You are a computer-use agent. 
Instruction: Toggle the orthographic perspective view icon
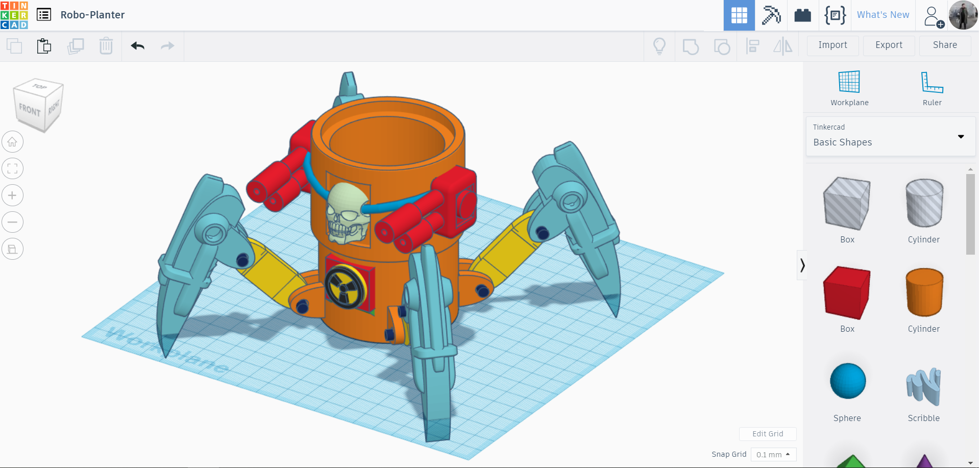pos(12,249)
